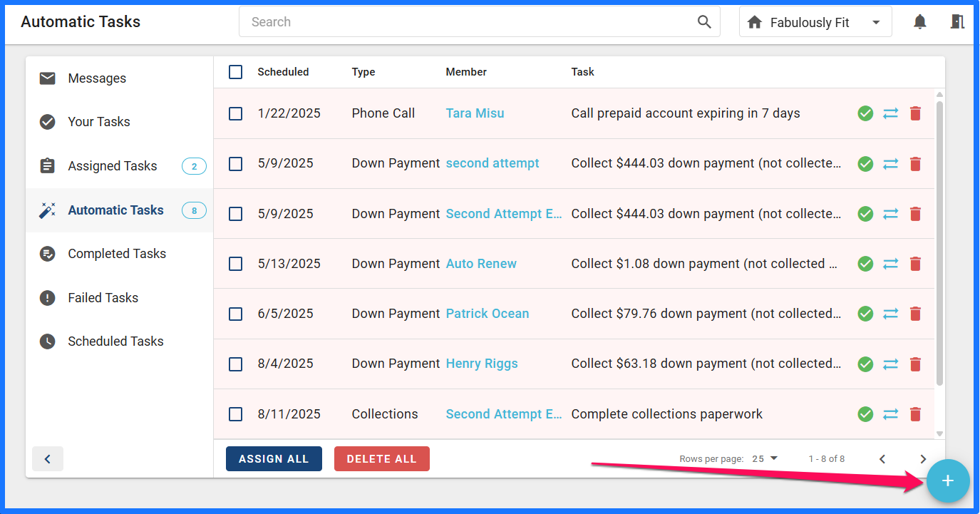Open Henry Riggs member link
The width and height of the screenshot is (980, 514).
[x=482, y=364]
